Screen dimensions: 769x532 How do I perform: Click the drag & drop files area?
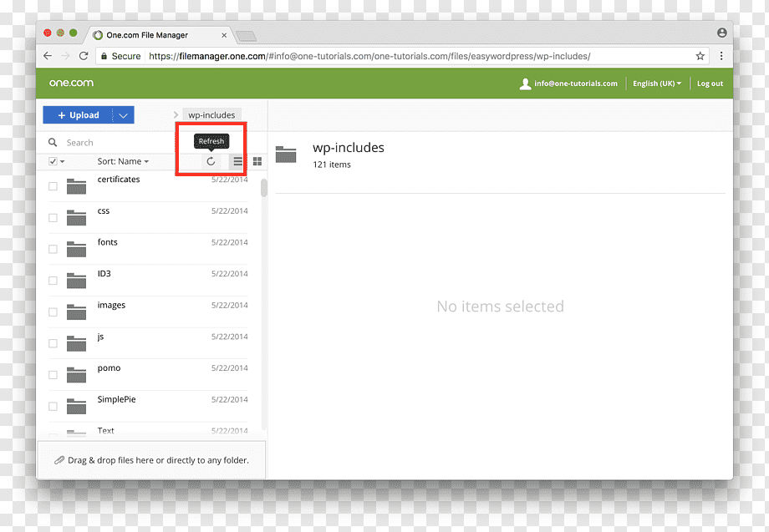pyautogui.click(x=151, y=460)
